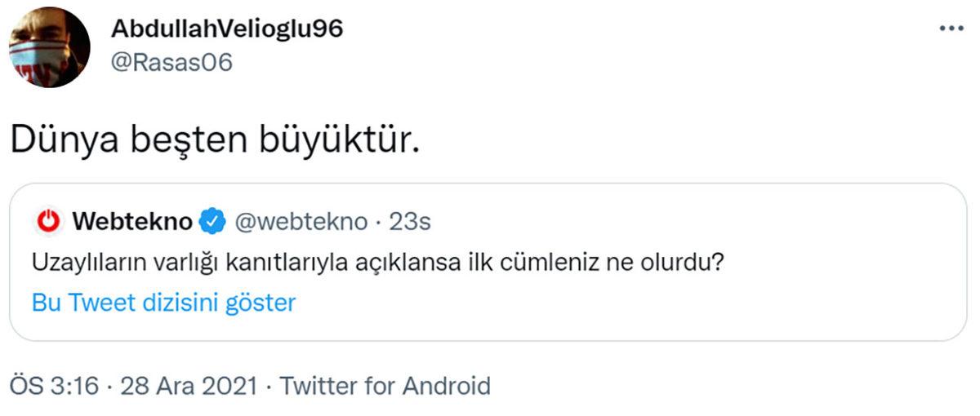980x416 pixels.
Task: Click the AbdullahVelioglu96 profile avatar
Action: click(50, 47)
